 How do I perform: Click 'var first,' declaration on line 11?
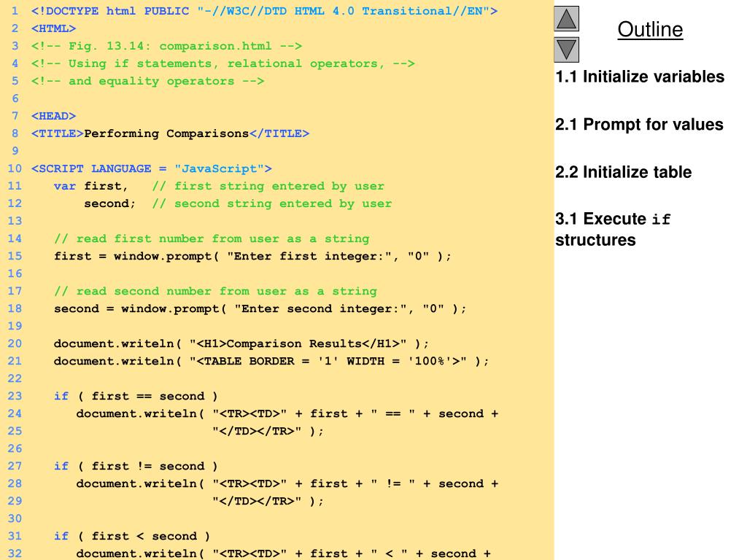(91, 186)
